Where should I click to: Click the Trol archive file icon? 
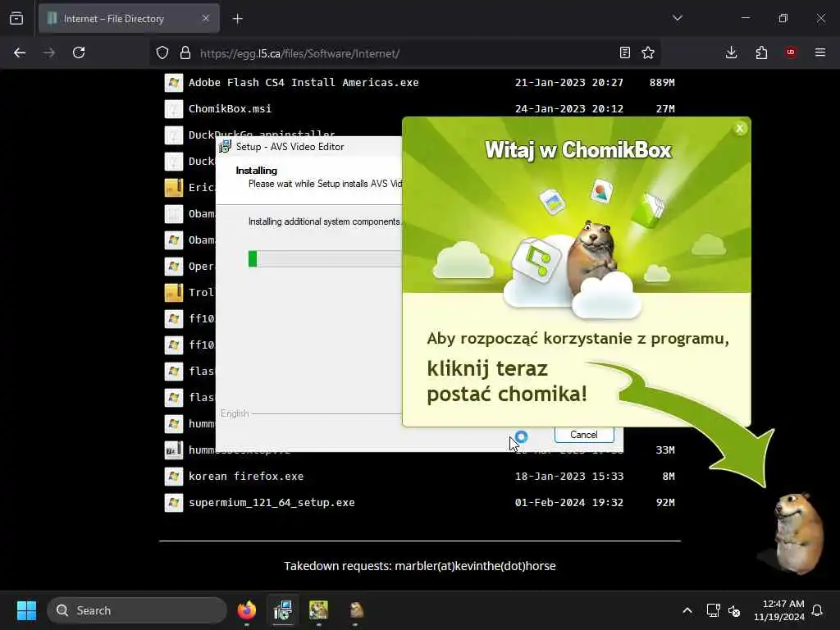pos(174,293)
